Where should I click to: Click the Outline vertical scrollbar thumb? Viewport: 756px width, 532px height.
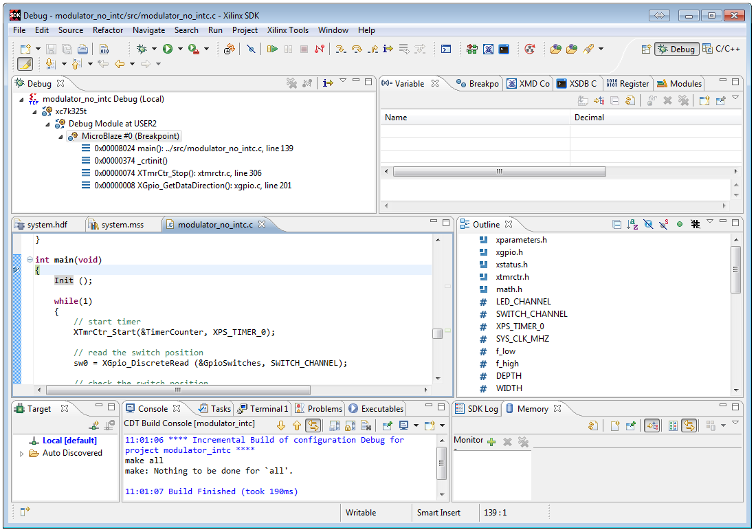[735, 269]
